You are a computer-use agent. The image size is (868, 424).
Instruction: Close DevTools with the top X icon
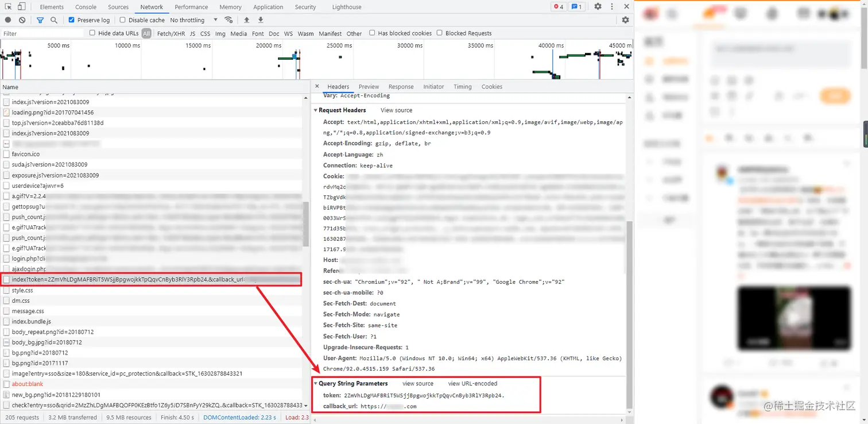626,7
